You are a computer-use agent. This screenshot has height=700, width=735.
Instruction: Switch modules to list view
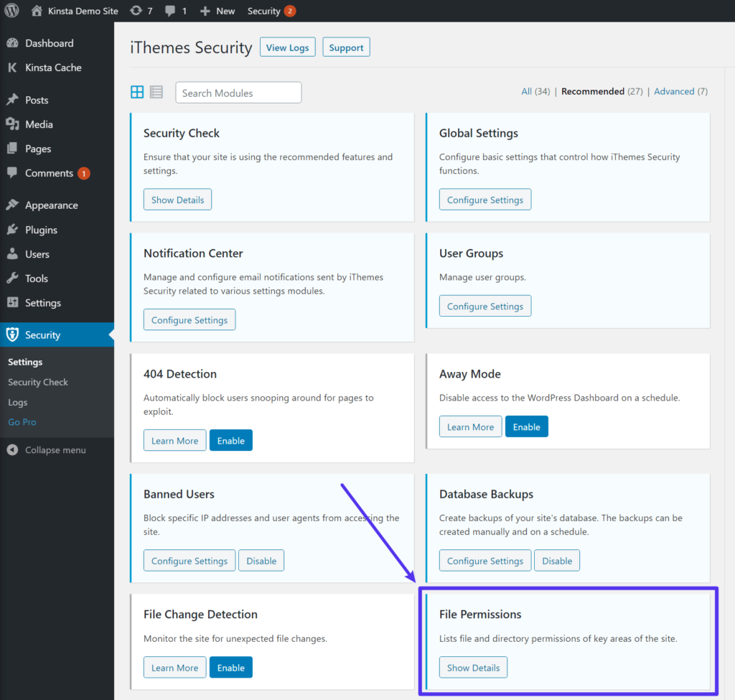156,92
